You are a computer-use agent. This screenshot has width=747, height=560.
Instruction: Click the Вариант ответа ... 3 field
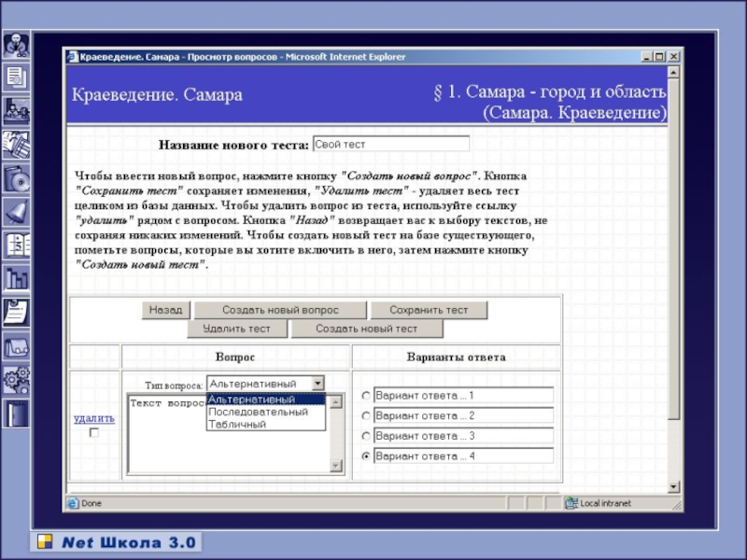click(x=463, y=436)
